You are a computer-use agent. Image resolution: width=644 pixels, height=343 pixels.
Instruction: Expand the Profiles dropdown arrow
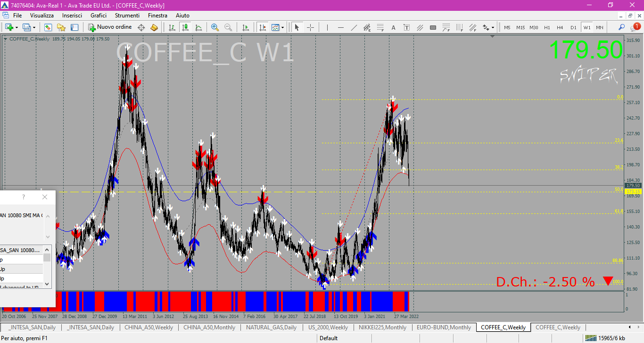click(34, 27)
